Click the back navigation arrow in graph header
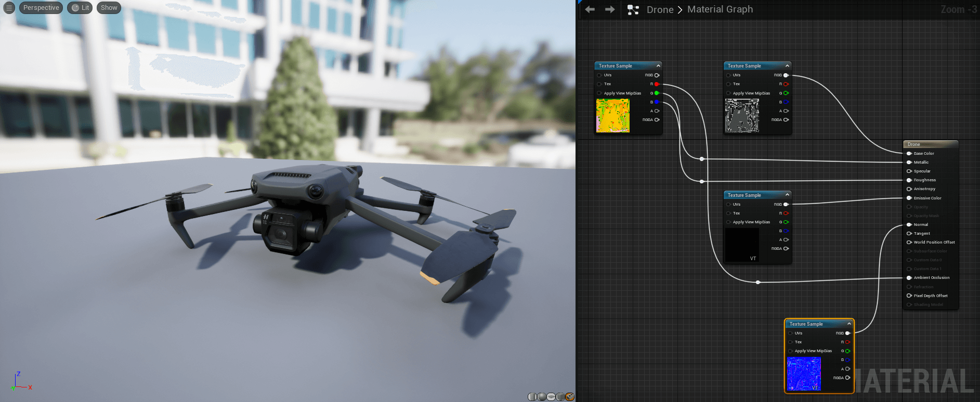980x402 pixels. [590, 9]
